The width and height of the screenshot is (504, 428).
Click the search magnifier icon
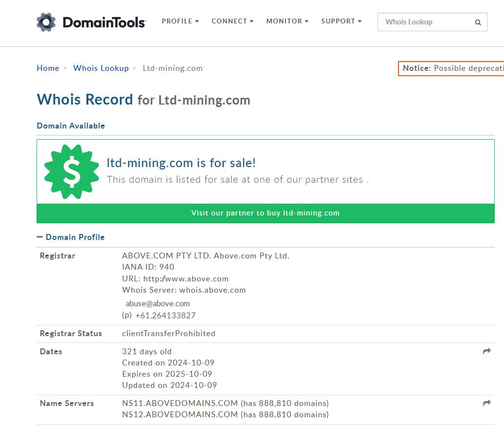tap(478, 22)
